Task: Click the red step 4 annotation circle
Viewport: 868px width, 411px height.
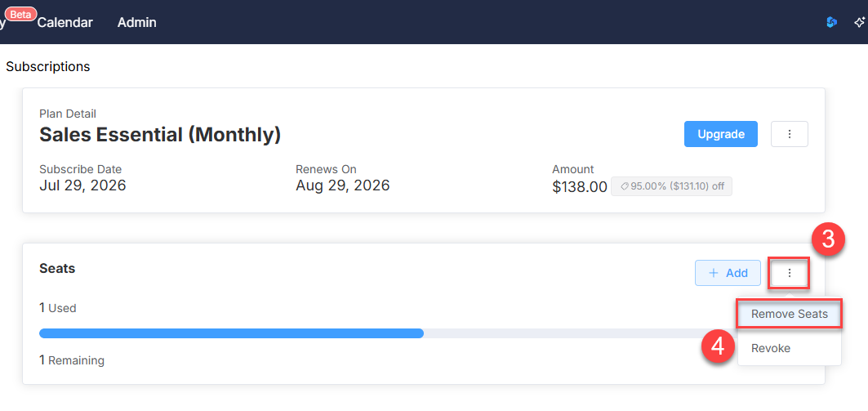Action: pyautogui.click(x=718, y=346)
